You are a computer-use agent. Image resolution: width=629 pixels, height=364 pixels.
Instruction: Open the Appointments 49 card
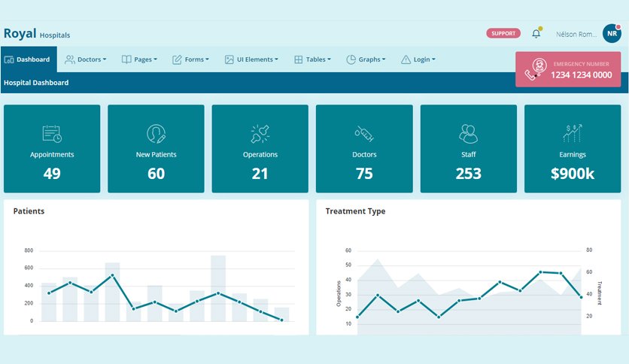pos(52,149)
